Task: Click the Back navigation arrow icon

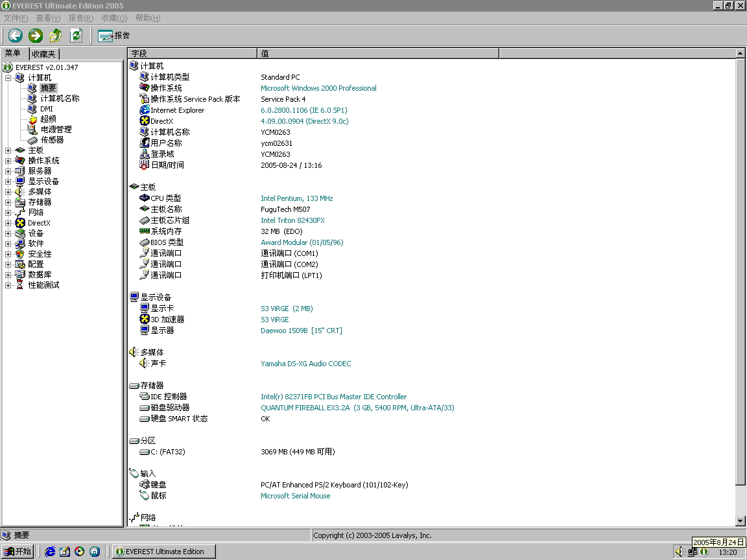Action: [x=16, y=35]
